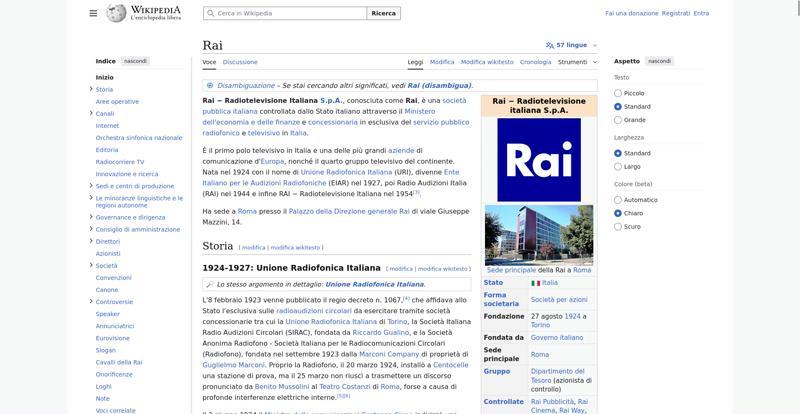Expand the Storia section in the index
This screenshot has width=800, height=414.
tap(90, 89)
